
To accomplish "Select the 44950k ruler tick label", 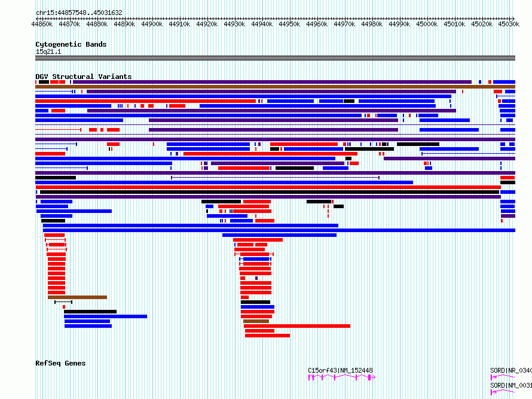I will 289,24.
